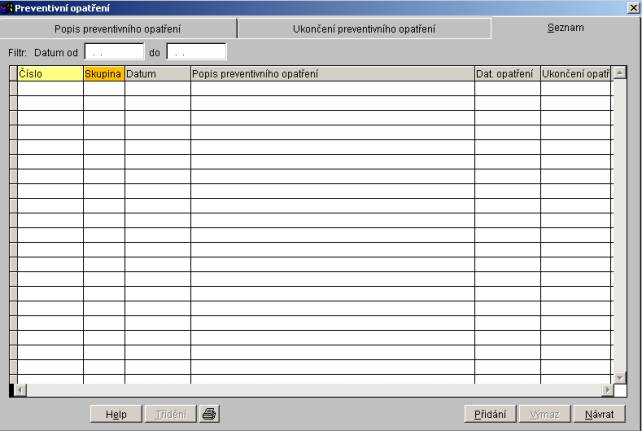Click the Datum od filter field
Image resolution: width=642 pixels, height=431 pixels.
tap(114, 51)
